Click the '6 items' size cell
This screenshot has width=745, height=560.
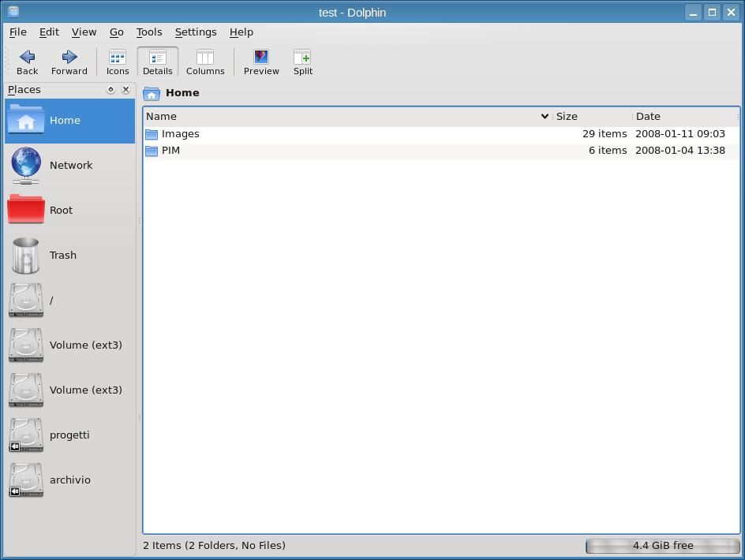(x=608, y=151)
